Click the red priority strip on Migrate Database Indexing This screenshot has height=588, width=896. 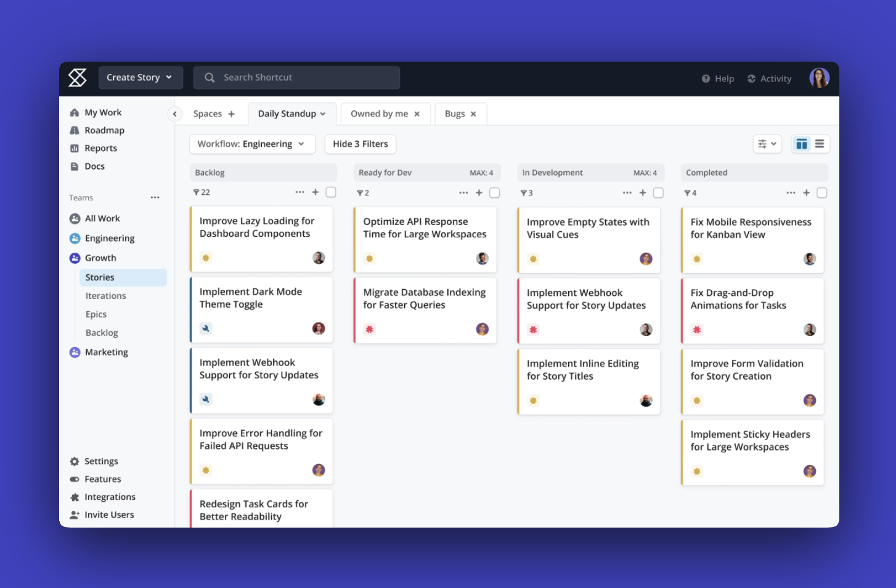click(354, 310)
